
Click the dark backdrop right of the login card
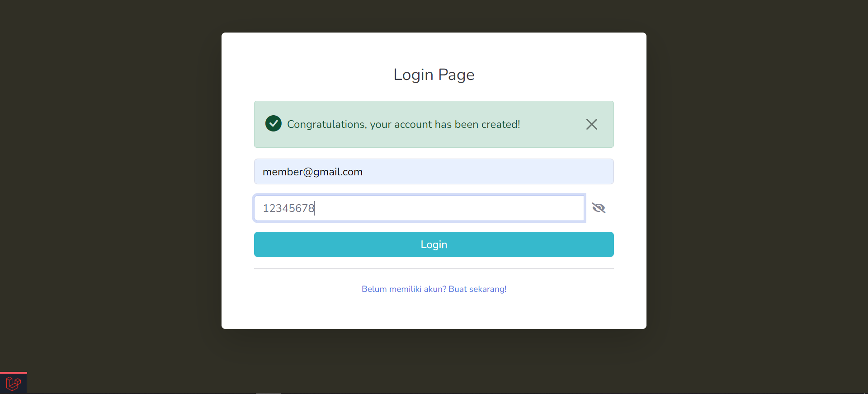(x=757, y=181)
